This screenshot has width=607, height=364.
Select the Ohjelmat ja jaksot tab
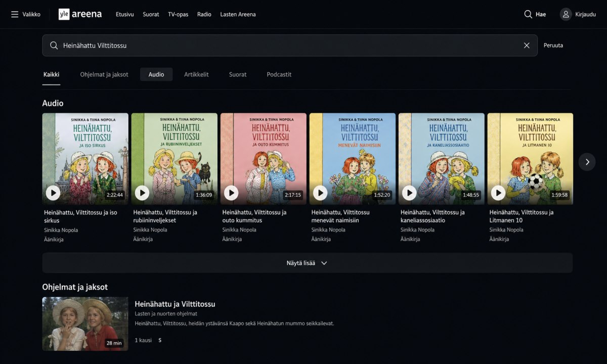click(x=104, y=74)
